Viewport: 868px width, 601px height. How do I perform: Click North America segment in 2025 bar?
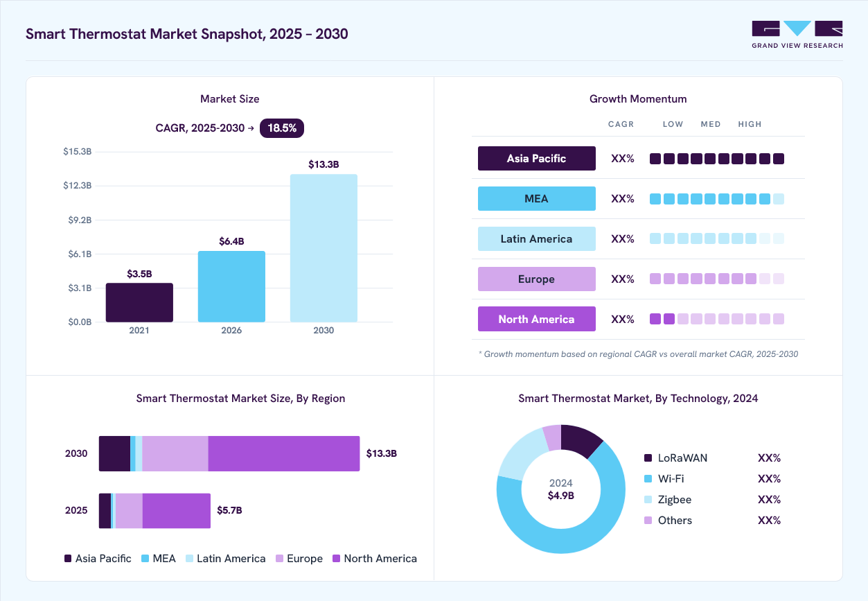coord(177,511)
